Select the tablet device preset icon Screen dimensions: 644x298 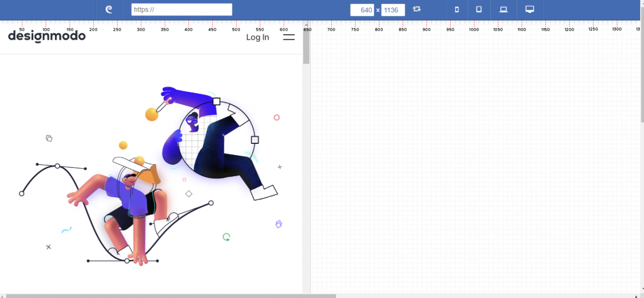pyautogui.click(x=479, y=10)
